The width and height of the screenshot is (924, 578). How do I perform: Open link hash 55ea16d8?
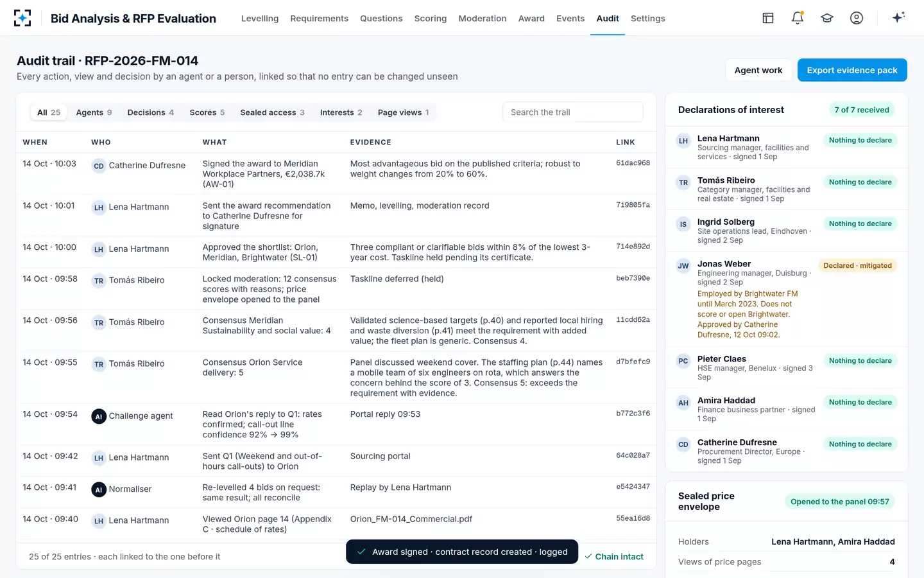pyautogui.click(x=633, y=518)
